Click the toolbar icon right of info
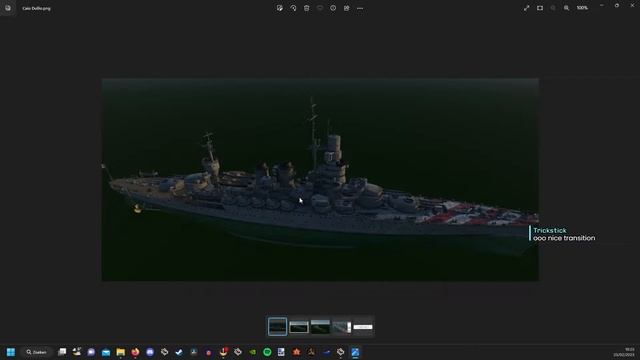Screen dimensions: 640x360 tap(347, 8)
